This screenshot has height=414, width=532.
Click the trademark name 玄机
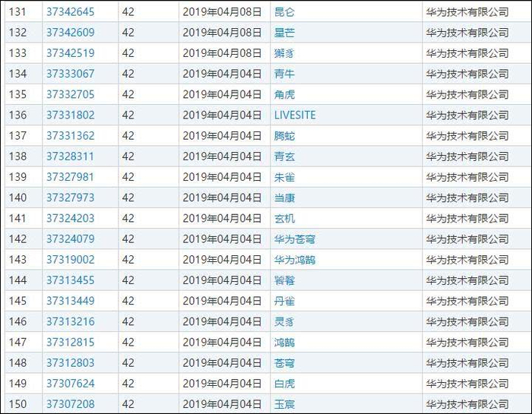pyautogui.click(x=284, y=218)
